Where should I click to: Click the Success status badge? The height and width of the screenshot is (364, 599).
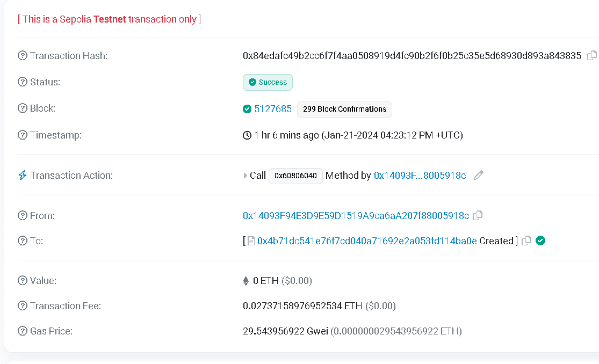268,82
